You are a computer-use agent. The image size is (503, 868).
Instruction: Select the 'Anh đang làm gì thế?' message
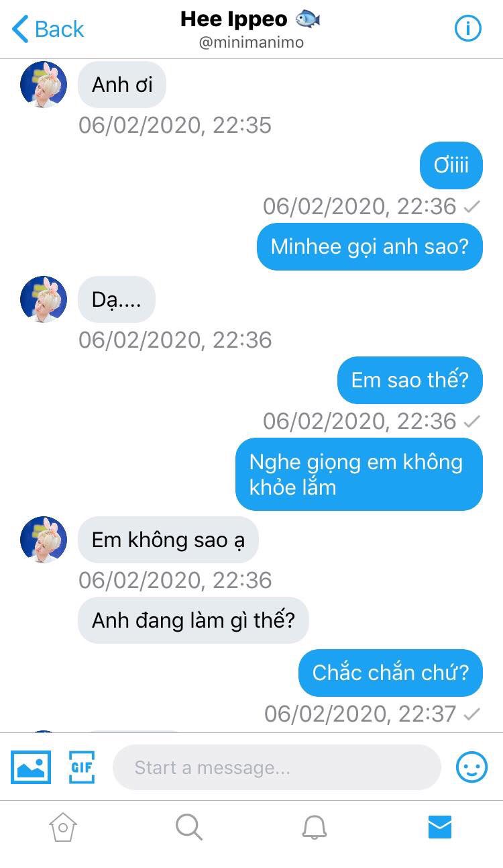pyautogui.click(x=193, y=620)
